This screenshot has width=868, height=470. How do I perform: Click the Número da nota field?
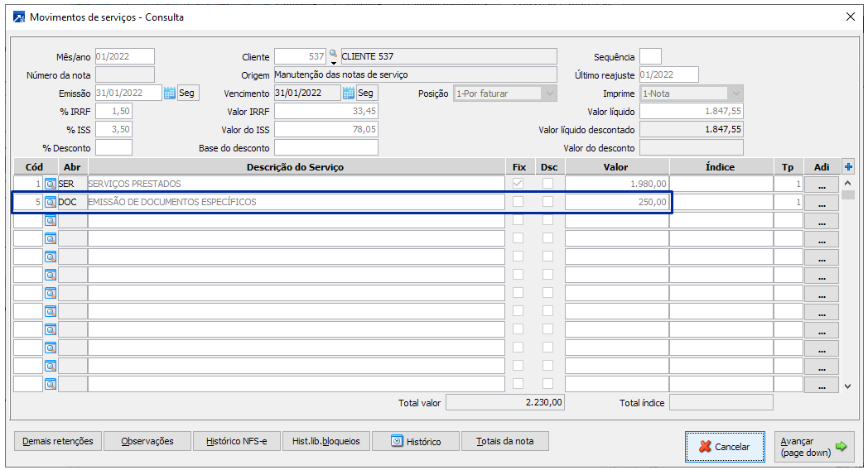pyautogui.click(x=124, y=74)
